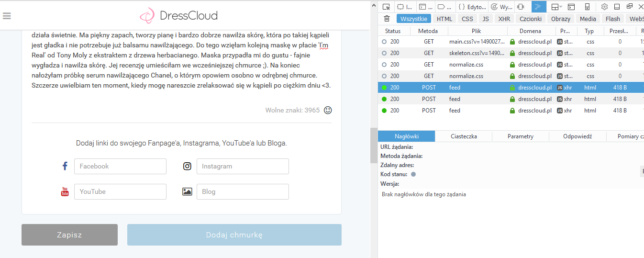Focus the Instagram link input field

[x=243, y=166]
